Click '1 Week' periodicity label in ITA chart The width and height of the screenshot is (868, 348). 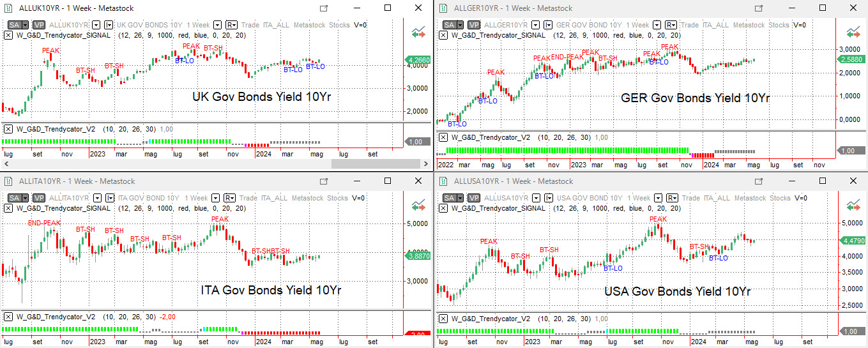click(x=195, y=198)
